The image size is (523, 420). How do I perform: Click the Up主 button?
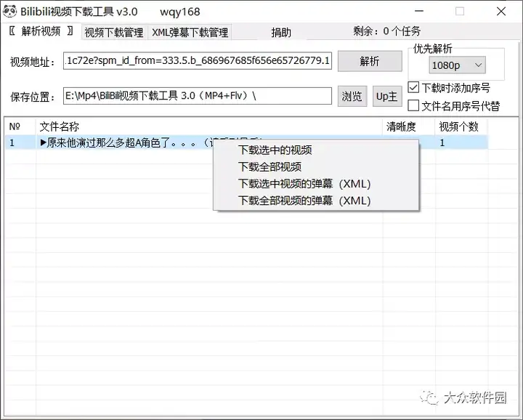tap(387, 97)
